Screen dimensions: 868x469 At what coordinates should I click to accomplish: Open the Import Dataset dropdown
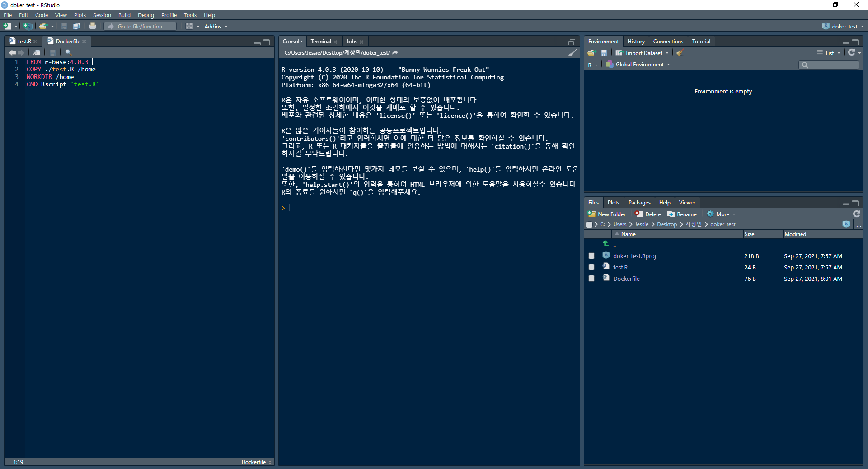[642, 53]
